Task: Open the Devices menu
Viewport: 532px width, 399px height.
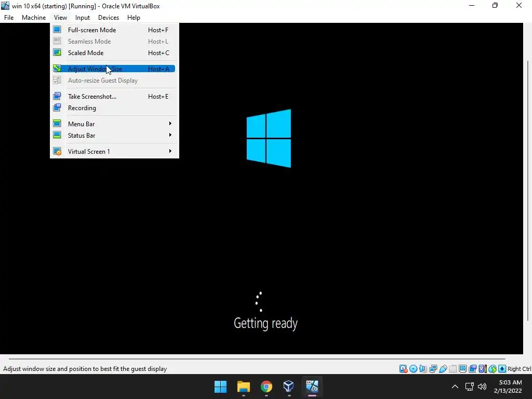Action: [x=109, y=18]
